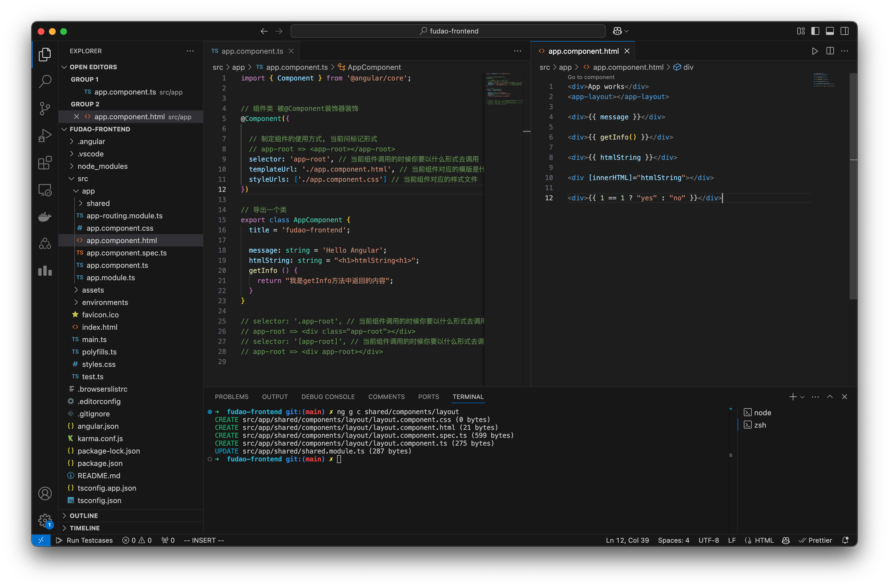889x588 pixels.
Task: Collapse the OPEN EDITORS section
Action: click(93, 67)
